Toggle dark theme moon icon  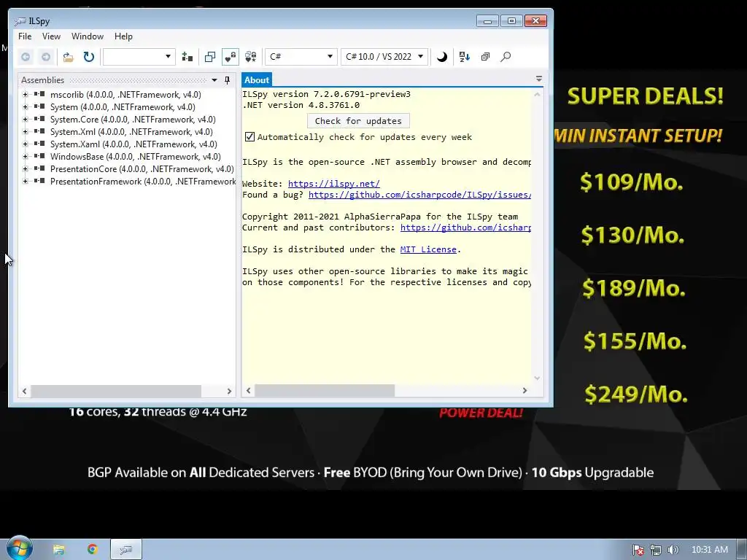coord(442,57)
